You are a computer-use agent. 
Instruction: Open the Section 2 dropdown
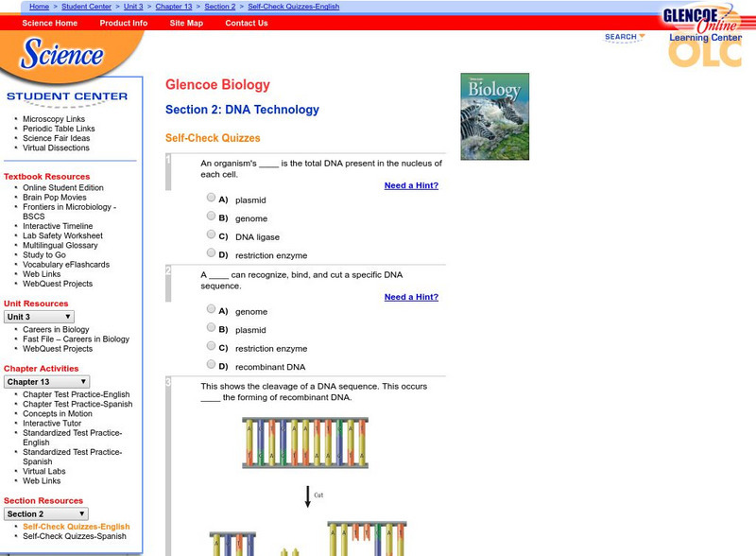coord(45,514)
